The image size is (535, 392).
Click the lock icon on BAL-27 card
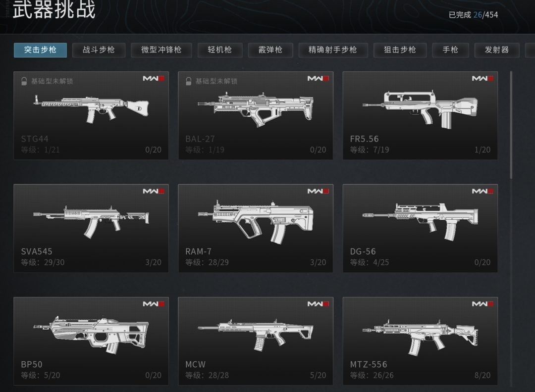pyautogui.click(x=188, y=81)
